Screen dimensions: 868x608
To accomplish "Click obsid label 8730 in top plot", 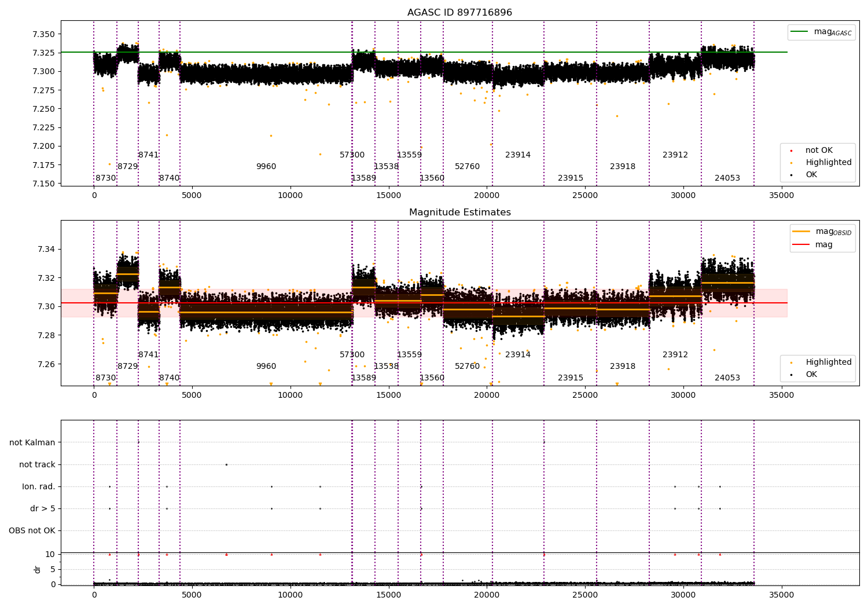I will click(x=106, y=178).
